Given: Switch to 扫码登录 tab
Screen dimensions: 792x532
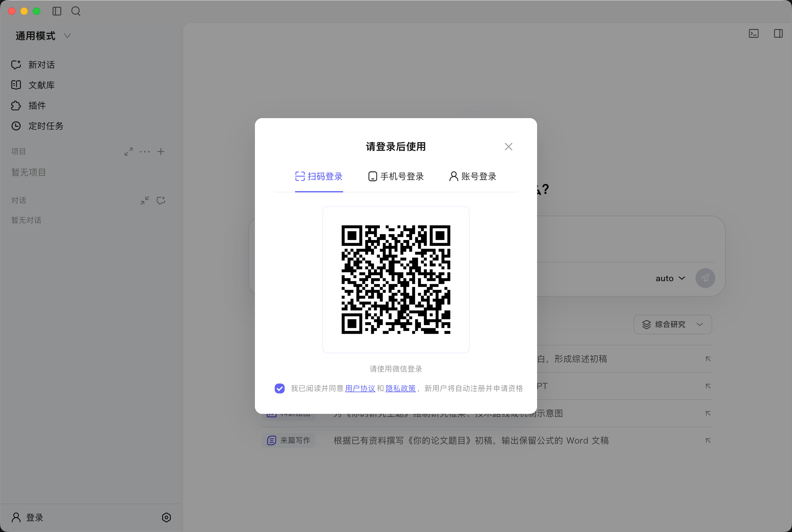Looking at the screenshot, I should [x=319, y=176].
